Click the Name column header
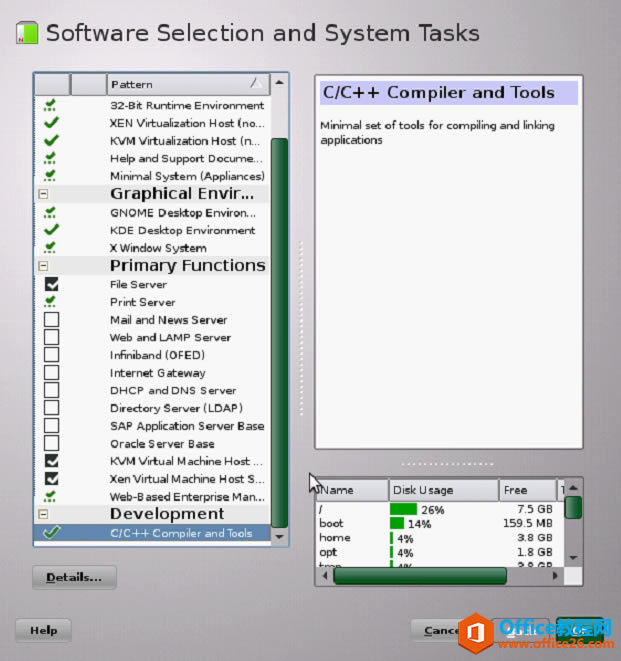Screen dimensions: 621x661 (x=352, y=490)
